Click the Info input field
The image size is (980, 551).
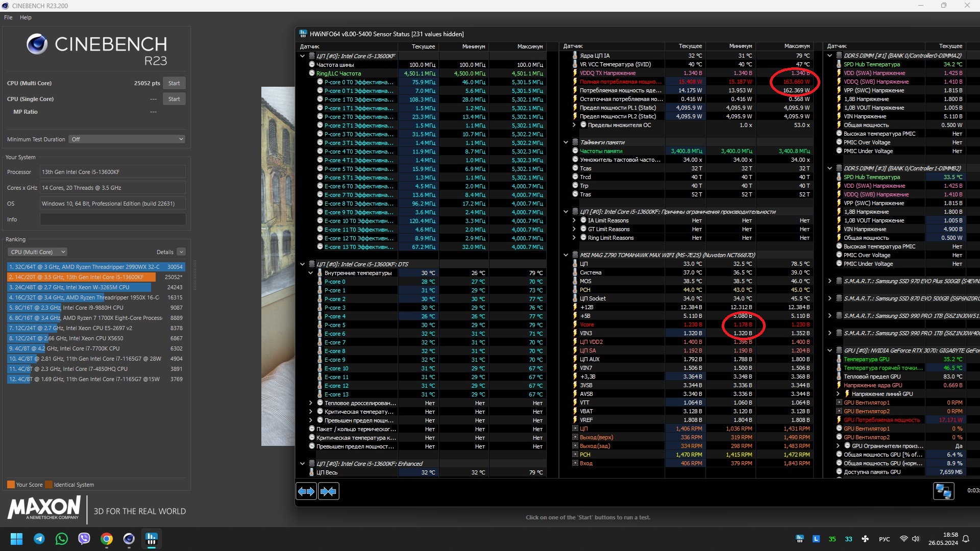tap(113, 219)
